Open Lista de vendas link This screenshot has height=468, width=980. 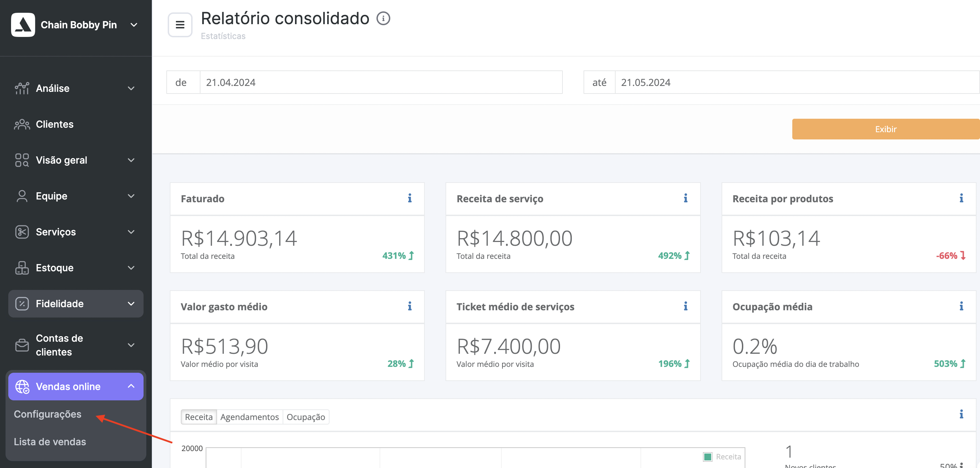tap(50, 442)
